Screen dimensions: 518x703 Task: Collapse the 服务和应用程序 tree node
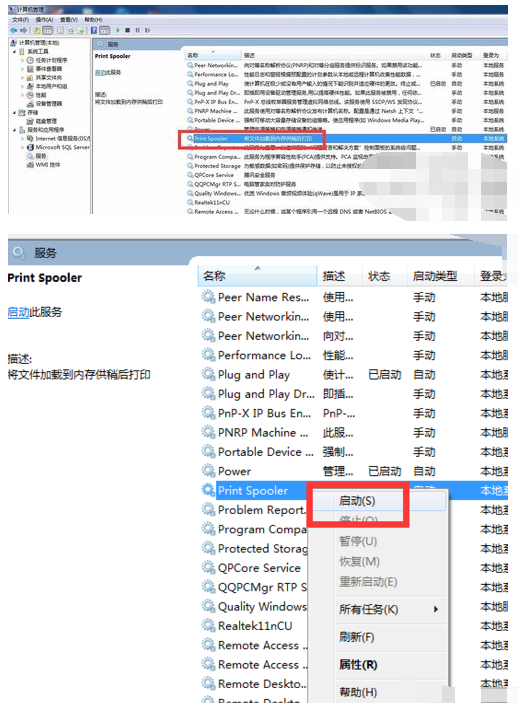coord(15,130)
